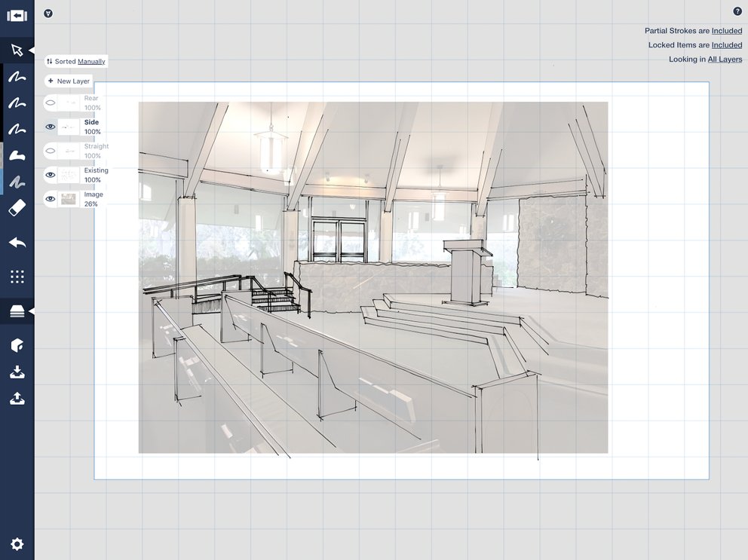The height and width of the screenshot is (560, 748).
Task: Select the filled Brush tool
Action: tap(17, 156)
